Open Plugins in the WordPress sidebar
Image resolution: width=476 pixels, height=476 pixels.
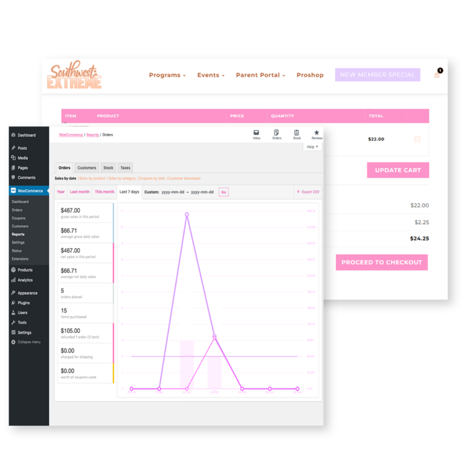[24, 303]
